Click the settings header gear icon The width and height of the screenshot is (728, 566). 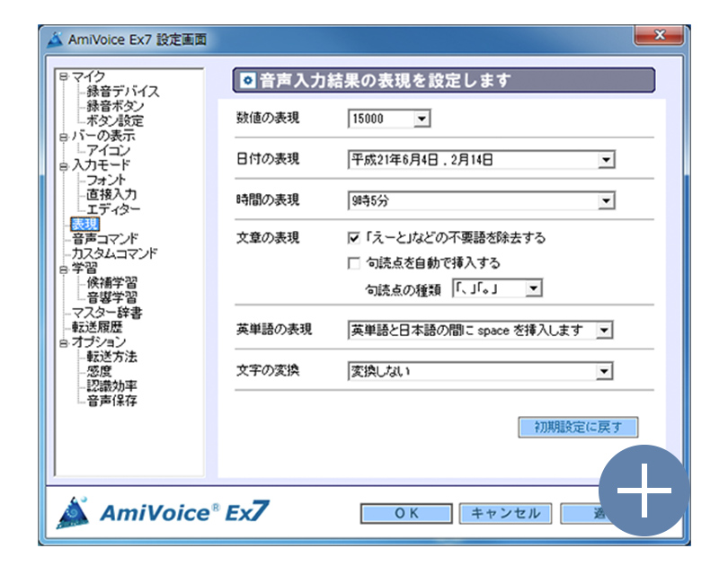coord(247,81)
